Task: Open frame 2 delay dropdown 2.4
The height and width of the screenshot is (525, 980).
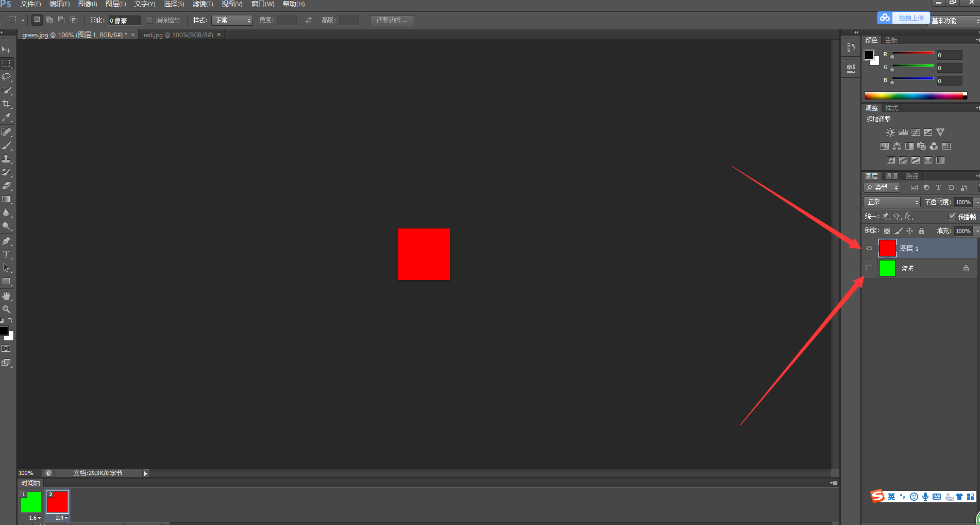Action: (61, 518)
